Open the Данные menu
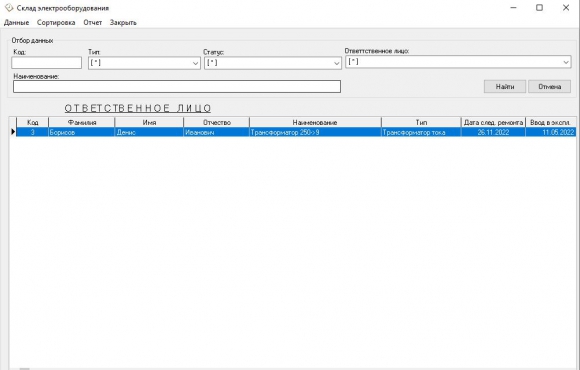Image resolution: width=580 pixels, height=370 pixels. [x=16, y=23]
